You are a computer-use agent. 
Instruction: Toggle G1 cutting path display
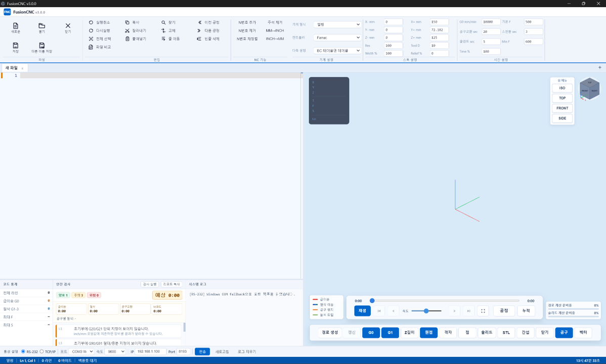click(x=390, y=332)
